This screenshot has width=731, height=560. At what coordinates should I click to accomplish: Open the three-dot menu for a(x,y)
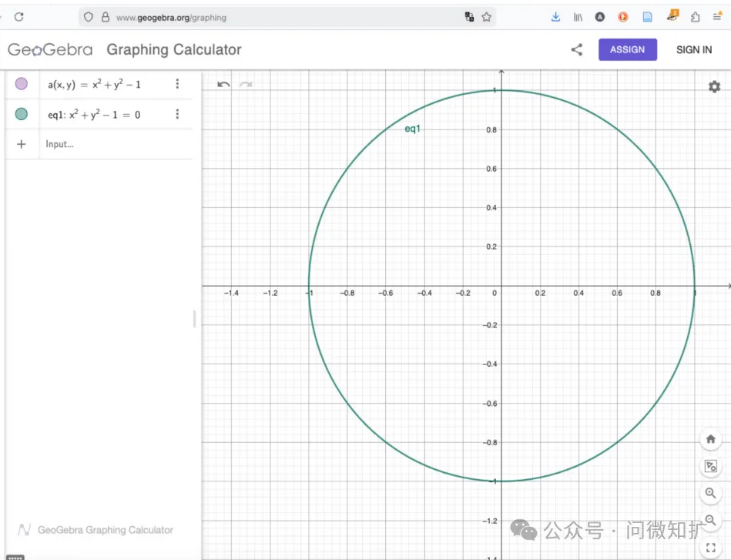pos(177,84)
